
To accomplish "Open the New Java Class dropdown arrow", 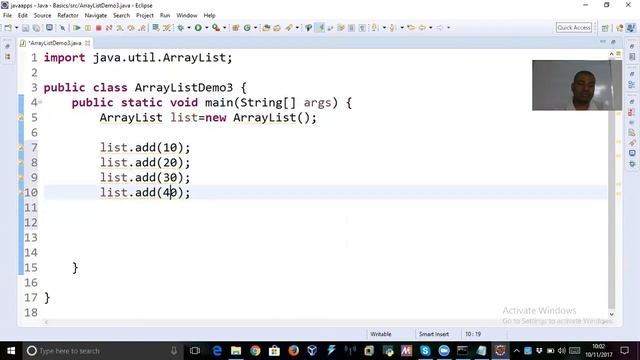I will pos(256,28).
